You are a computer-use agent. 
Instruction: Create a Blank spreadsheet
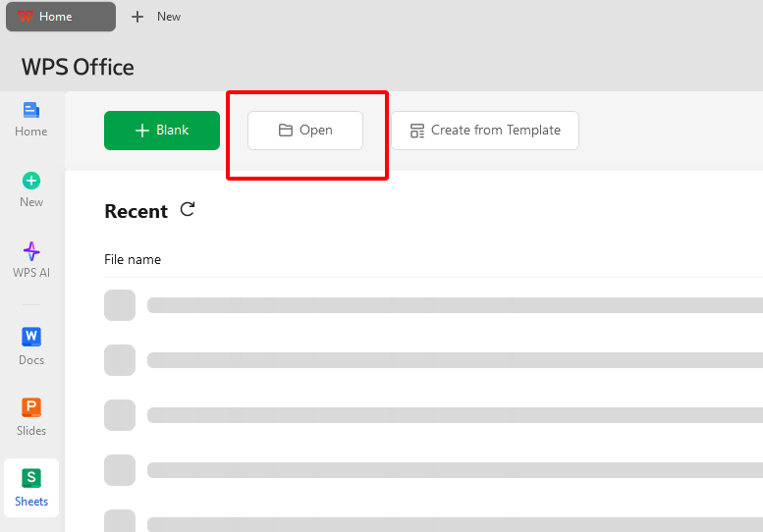162,131
